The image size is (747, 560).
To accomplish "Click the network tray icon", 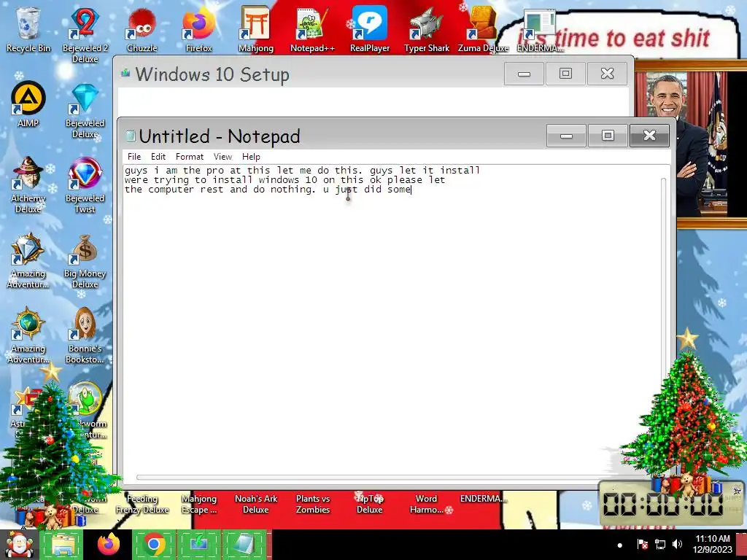I will coord(659,544).
